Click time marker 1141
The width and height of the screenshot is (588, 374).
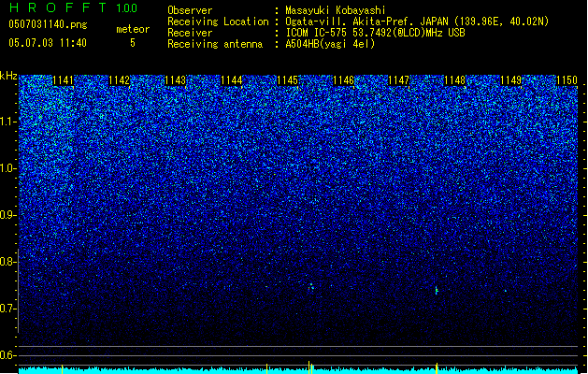pyautogui.click(x=63, y=80)
